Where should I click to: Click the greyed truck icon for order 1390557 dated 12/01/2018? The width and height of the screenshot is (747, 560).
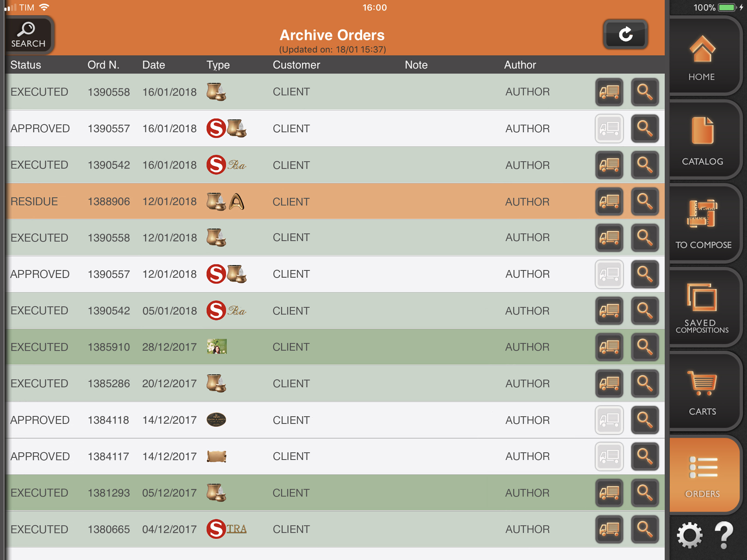coord(609,274)
